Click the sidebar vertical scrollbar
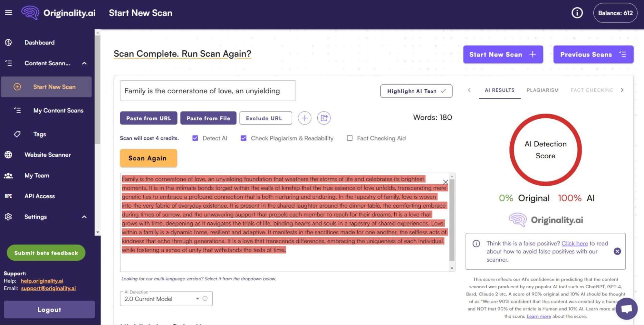The image size is (644, 325). click(x=98, y=90)
